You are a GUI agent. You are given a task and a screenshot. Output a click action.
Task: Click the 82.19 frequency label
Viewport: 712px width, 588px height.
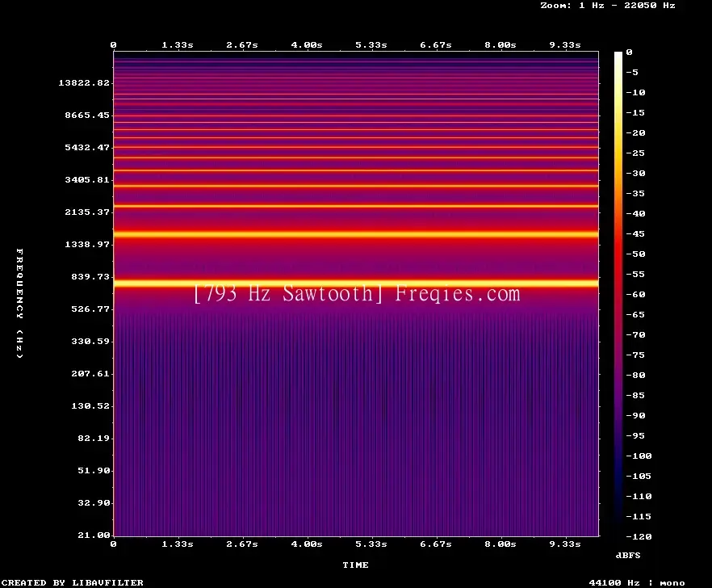point(94,438)
